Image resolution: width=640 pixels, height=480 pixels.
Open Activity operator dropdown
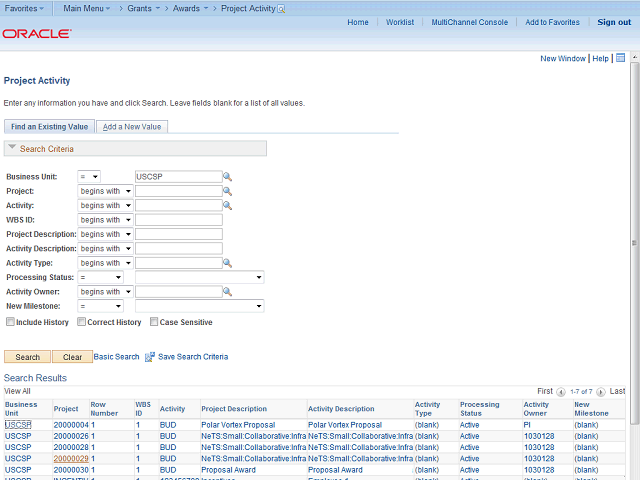click(105, 205)
